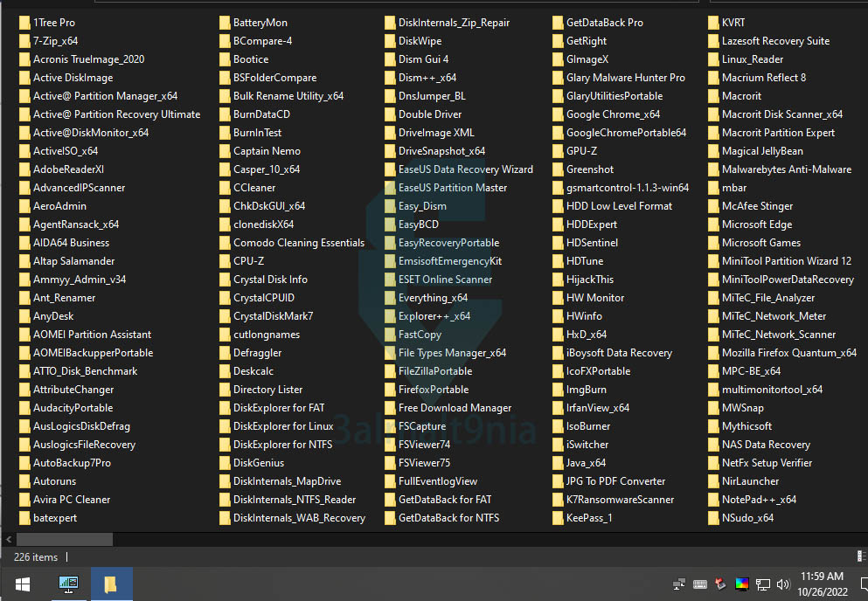Select the Crystal Disk Info folder name

point(270,280)
